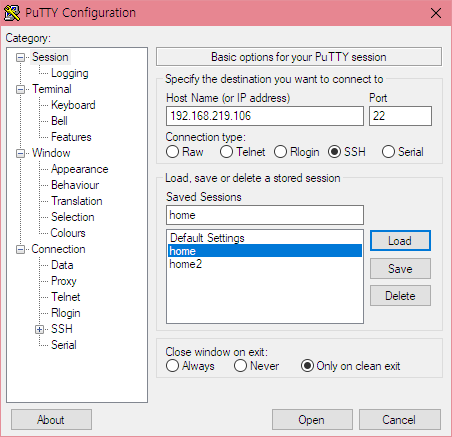
Task: Open the Colours settings category
Action: click(68, 233)
